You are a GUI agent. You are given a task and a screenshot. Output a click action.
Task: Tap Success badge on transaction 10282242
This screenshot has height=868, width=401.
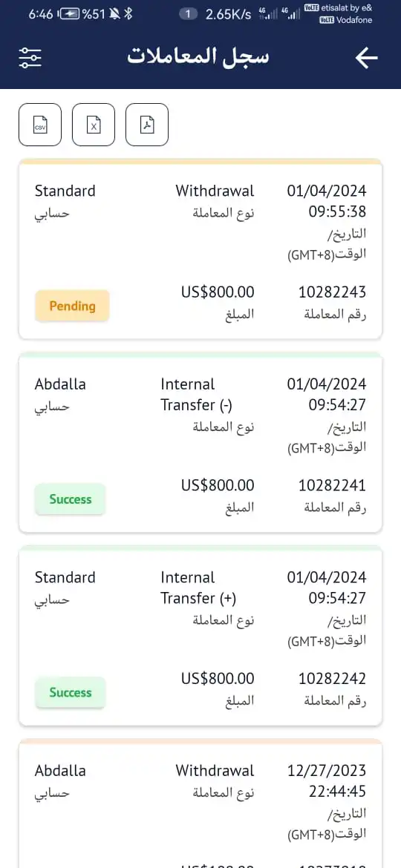(71, 692)
